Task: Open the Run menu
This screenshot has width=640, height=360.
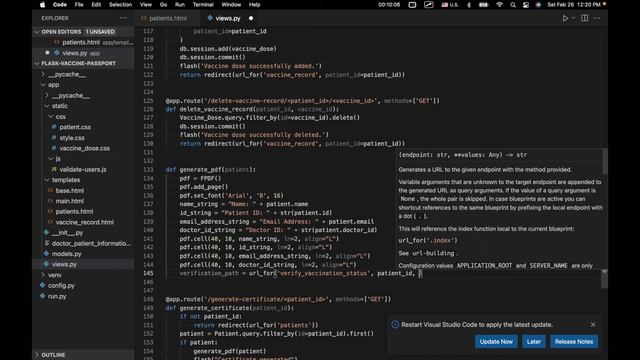Action: coord(180,5)
